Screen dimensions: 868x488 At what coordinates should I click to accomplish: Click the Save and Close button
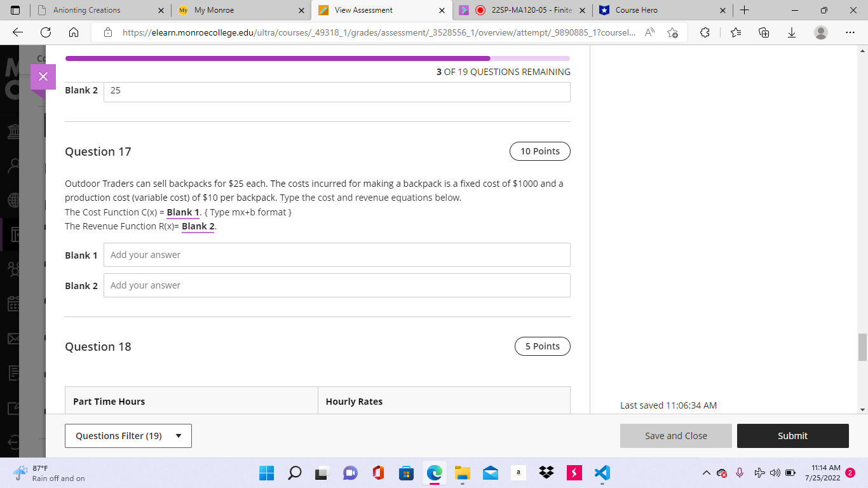pyautogui.click(x=676, y=436)
